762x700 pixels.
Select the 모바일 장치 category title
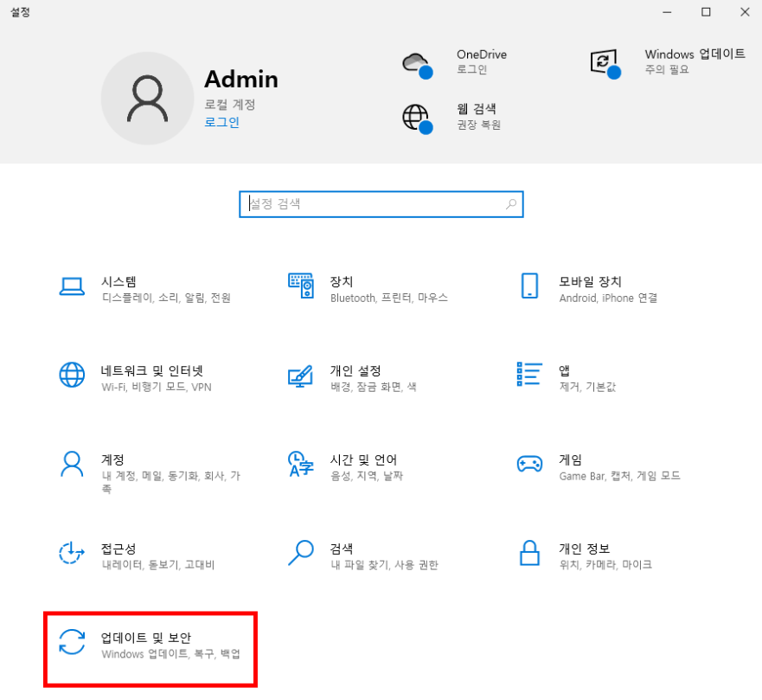coord(590,281)
